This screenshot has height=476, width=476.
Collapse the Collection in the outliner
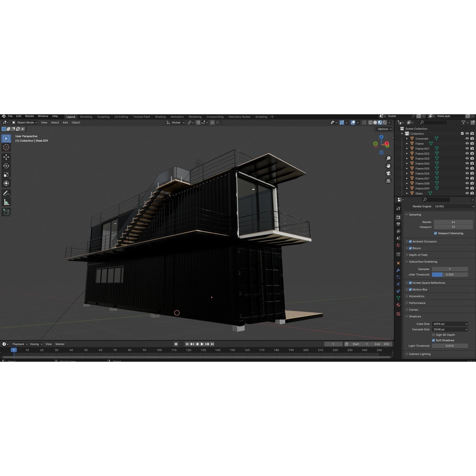(x=402, y=133)
